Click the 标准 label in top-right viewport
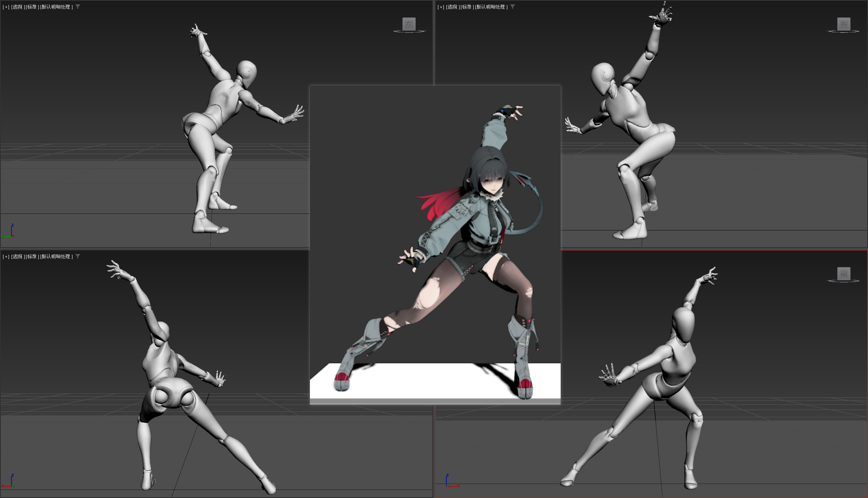868x498 pixels. click(x=466, y=7)
